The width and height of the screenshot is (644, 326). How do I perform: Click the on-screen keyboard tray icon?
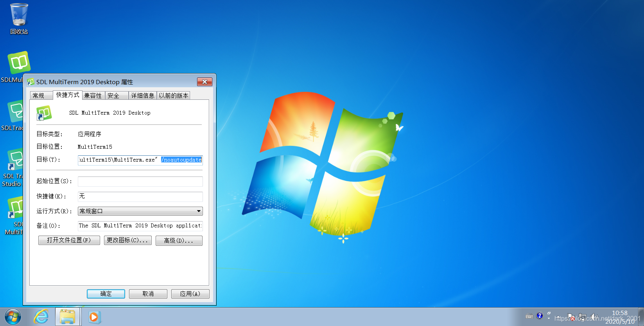pos(529,317)
